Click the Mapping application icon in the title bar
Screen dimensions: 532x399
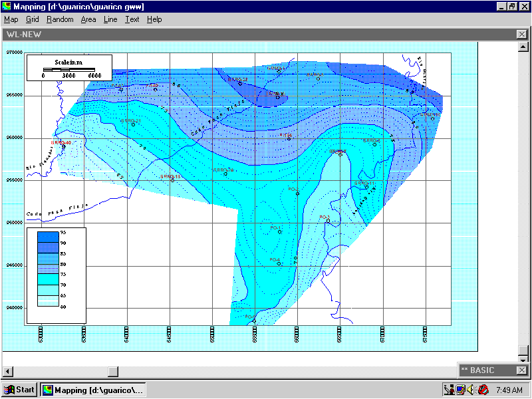(6, 7)
